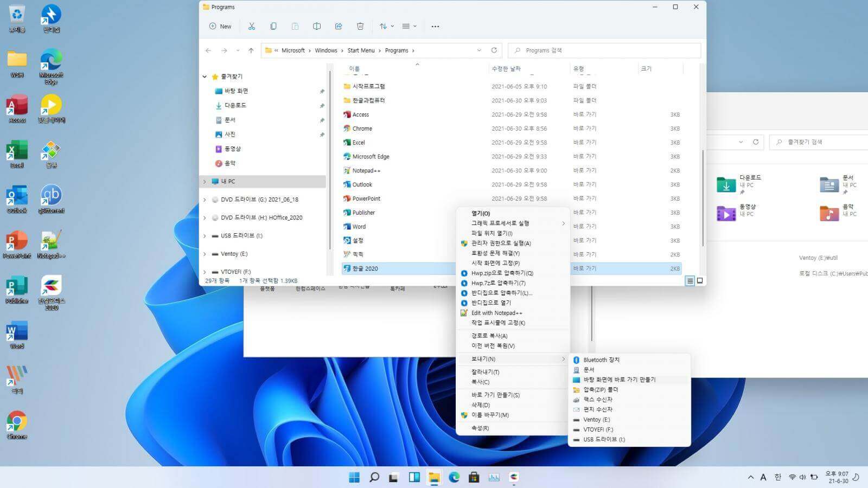Click the file list vertical scrollbar

pyautogui.click(x=703, y=198)
